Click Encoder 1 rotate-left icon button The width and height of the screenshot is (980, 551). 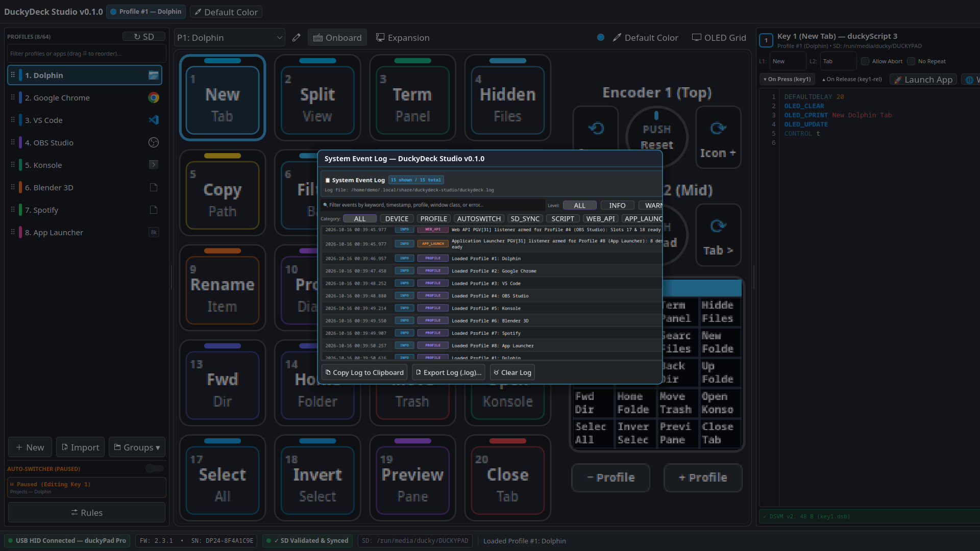(x=596, y=128)
